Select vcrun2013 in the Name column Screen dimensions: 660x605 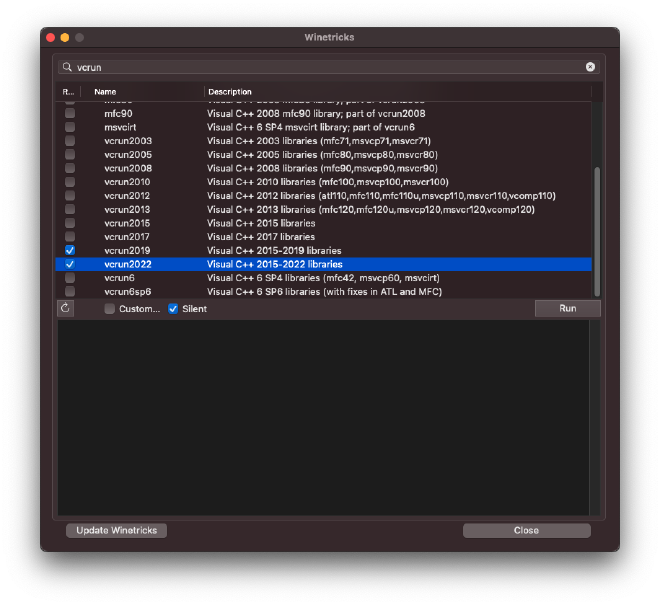coord(127,209)
